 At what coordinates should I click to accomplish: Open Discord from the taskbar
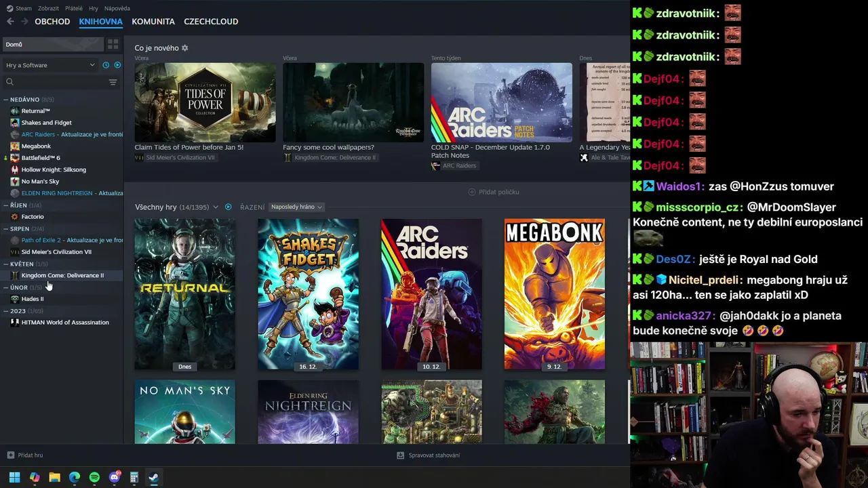tap(114, 477)
